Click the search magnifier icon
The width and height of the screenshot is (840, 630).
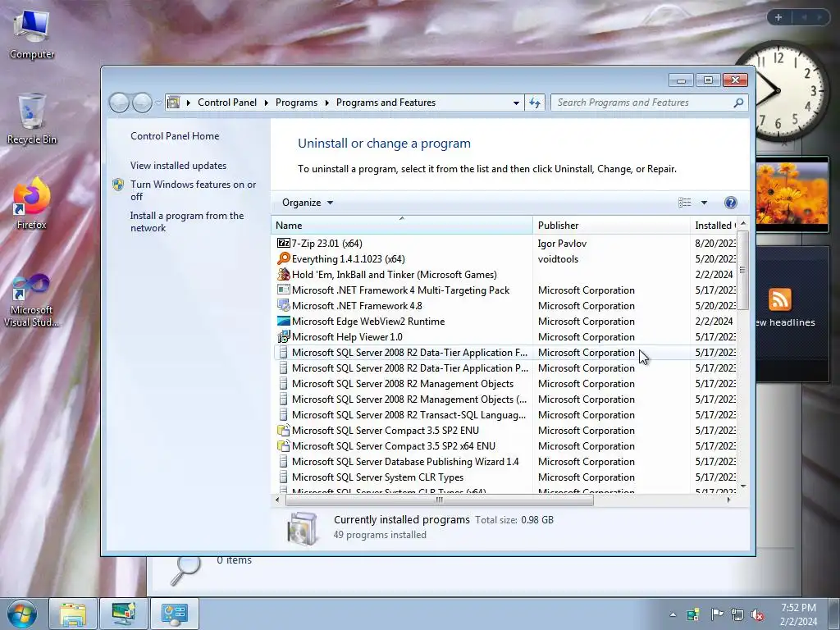coord(738,103)
